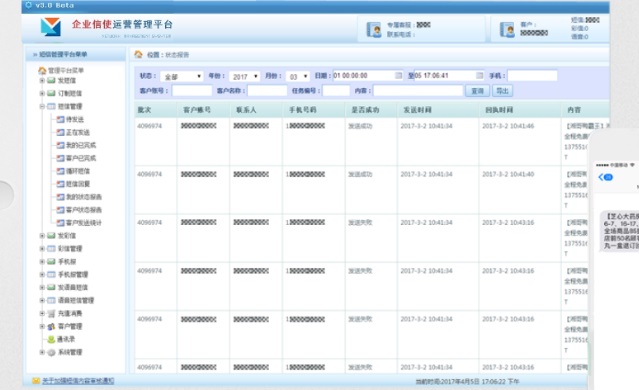639x390 pixels.
Task: Expand the 彩信管理 tree node
Action: point(42,249)
